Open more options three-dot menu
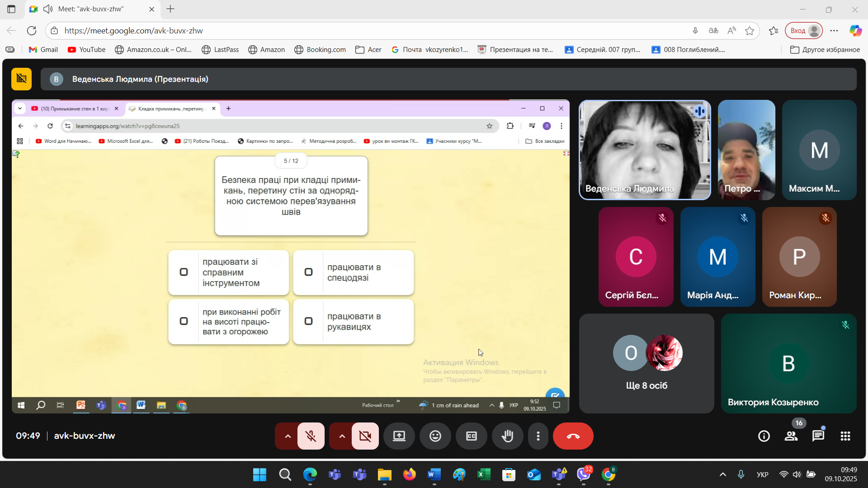The image size is (868, 488). click(x=538, y=436)
